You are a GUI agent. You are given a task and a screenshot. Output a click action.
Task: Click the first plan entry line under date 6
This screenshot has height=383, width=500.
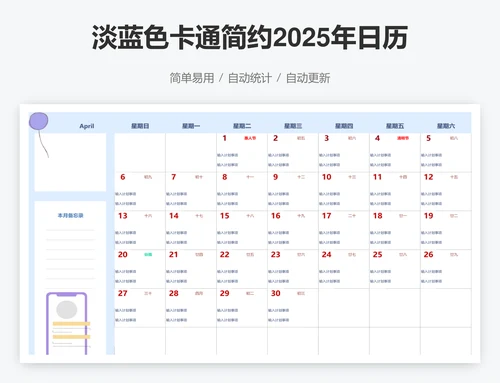pyautogui.click(x=126, y=194)
